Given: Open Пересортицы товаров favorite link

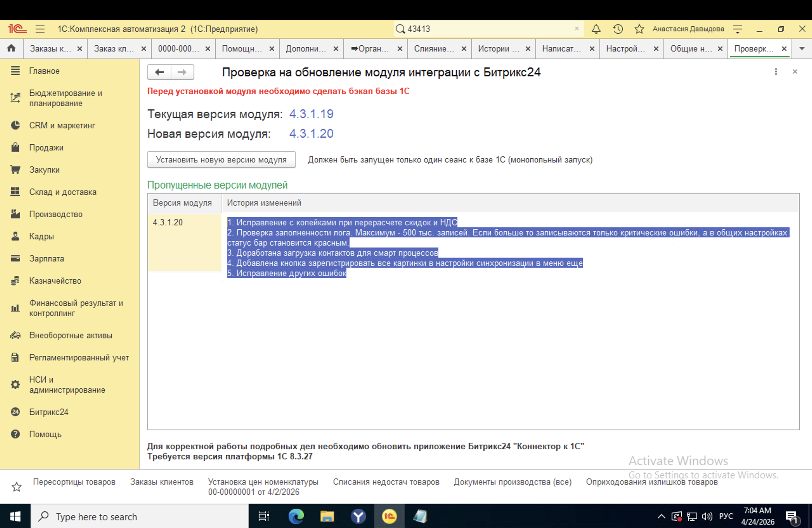Looking at the screenshot, I should pyautogui.click(x=74, y=482).
